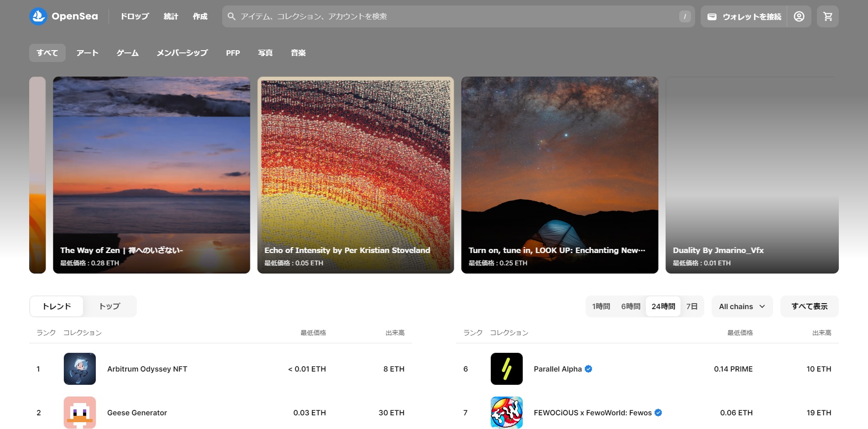Viewport: 868px width, 429px height.
Task: Open the Echo of Intensity featured card
Action: [355, 175]
